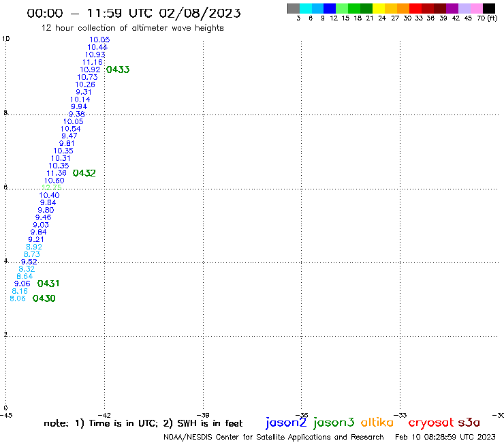Select the wave height value 9.47

coord(69,136)
